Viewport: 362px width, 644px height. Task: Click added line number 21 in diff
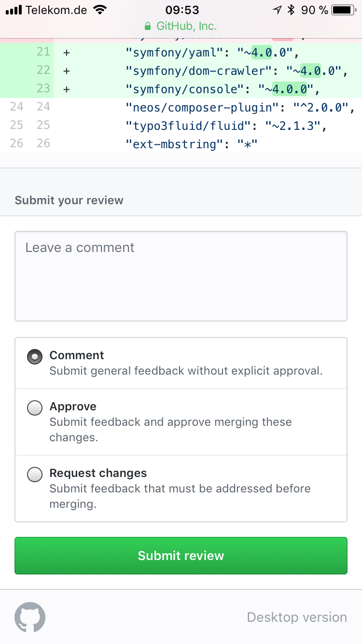43,52
